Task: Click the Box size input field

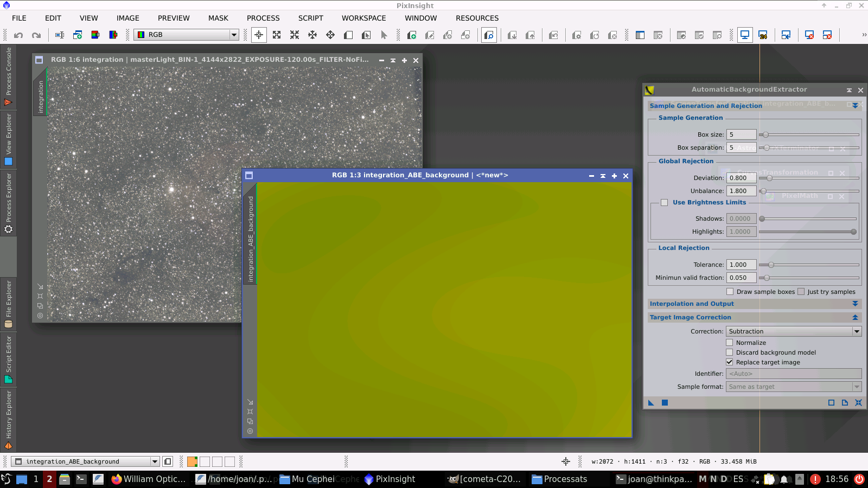Action: click(x=741, y=134)
